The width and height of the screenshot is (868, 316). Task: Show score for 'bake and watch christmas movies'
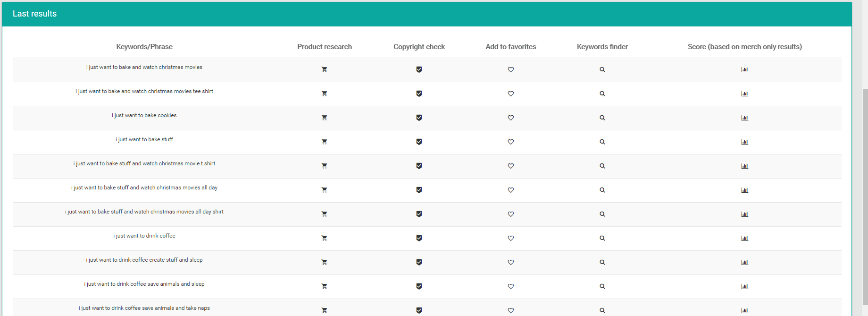(x=744, y=69)
